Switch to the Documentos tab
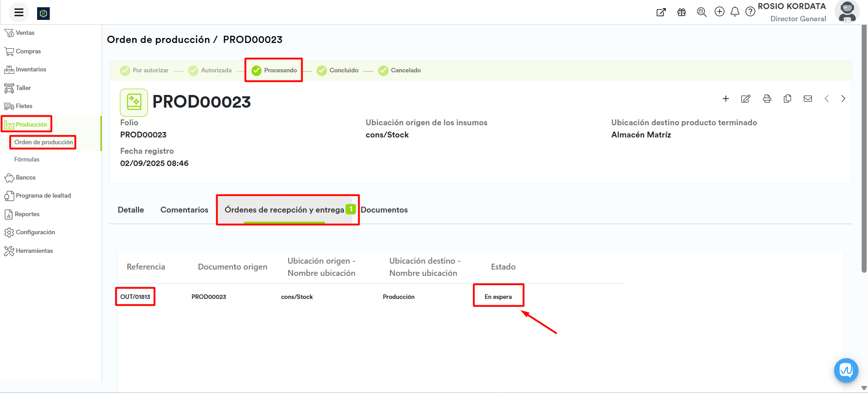Image resolution: width=868 pixels, height=393 pixels. pos(384,210)
